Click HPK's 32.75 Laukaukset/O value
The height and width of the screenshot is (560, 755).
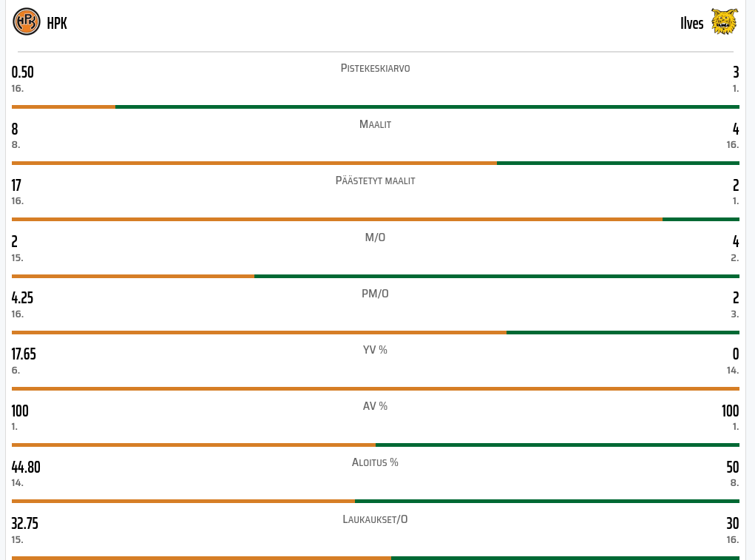point(25,524)
